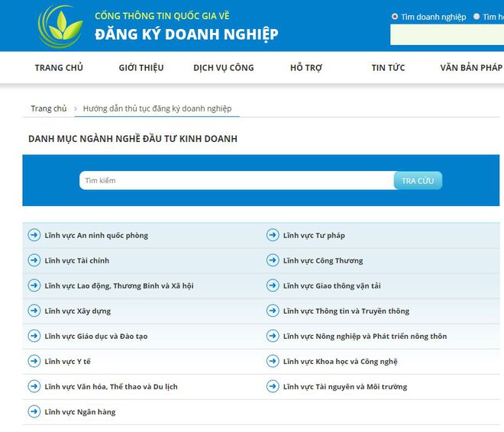
Task: Click arrow icon beside Lĩnh vực Khoa học và Công nghệ
Action: [x=273, y=361]
